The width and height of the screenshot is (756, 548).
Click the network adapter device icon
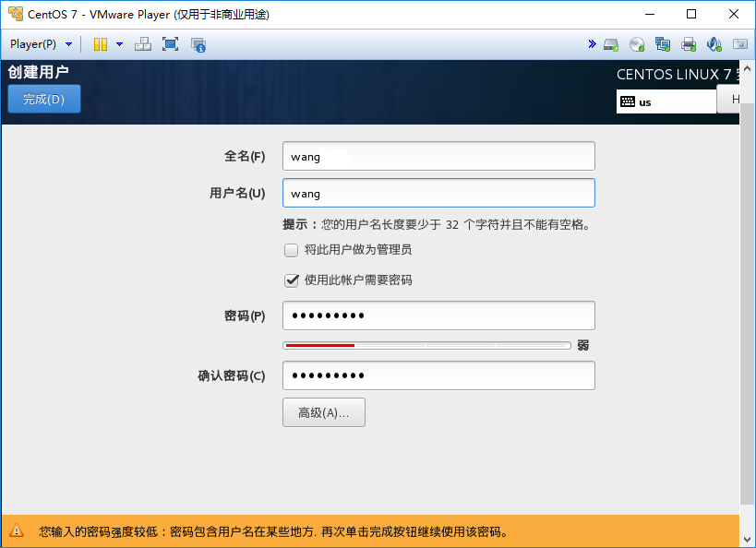pos(663,45)
